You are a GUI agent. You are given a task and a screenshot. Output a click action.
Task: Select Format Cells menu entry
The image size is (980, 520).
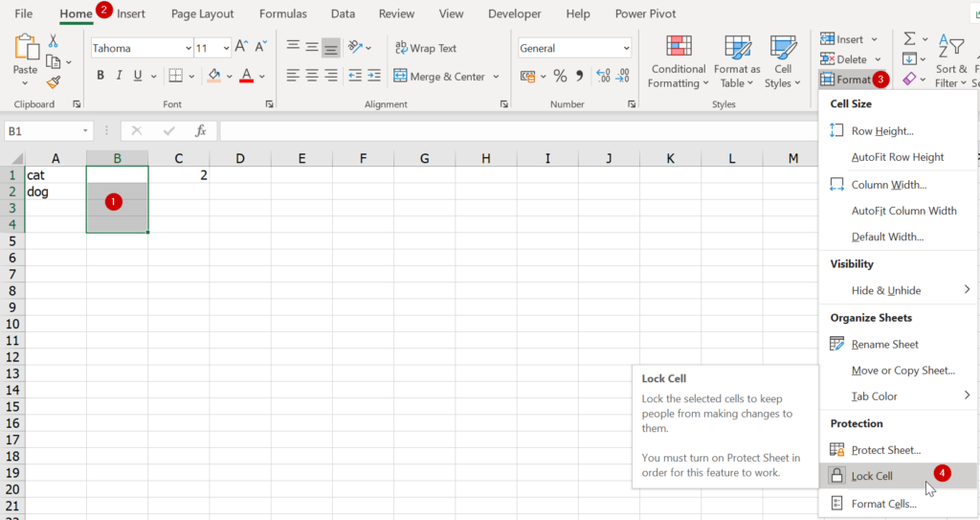tap(898, 504)
